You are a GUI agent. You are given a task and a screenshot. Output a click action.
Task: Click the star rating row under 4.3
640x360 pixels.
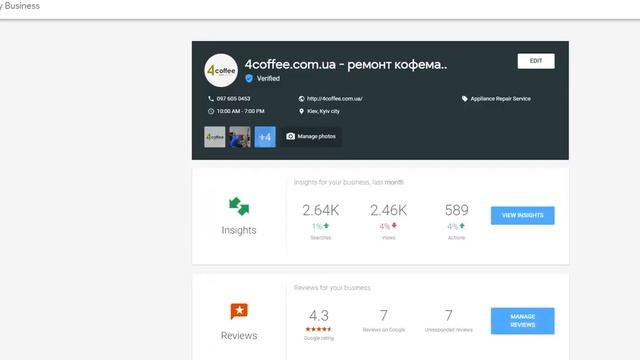coord(319,329)
